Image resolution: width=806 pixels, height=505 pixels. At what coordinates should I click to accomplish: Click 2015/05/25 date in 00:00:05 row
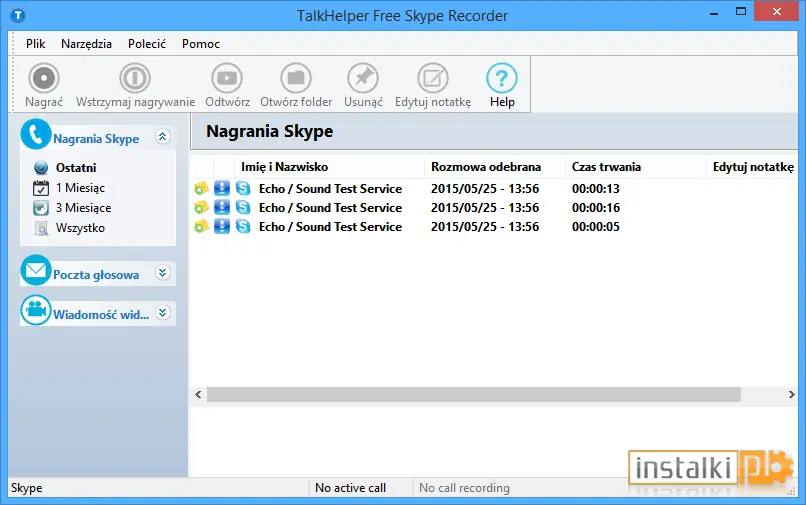click(485, 227)
